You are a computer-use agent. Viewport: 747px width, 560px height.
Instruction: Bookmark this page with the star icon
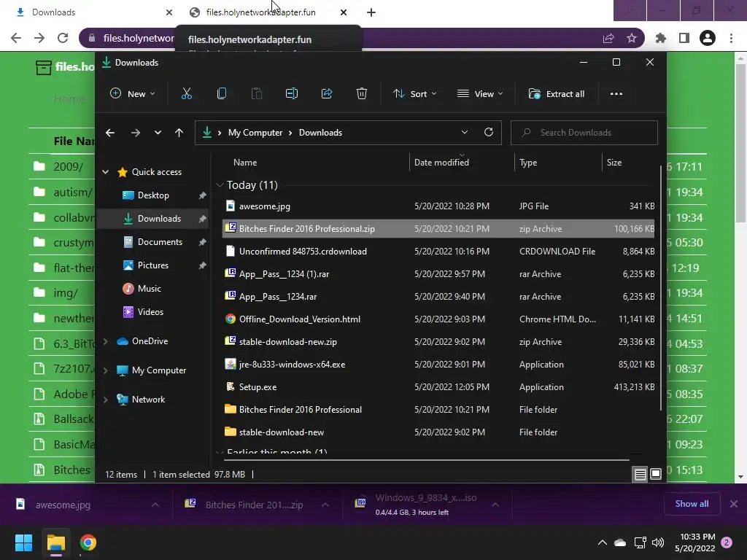pos(632,38)
